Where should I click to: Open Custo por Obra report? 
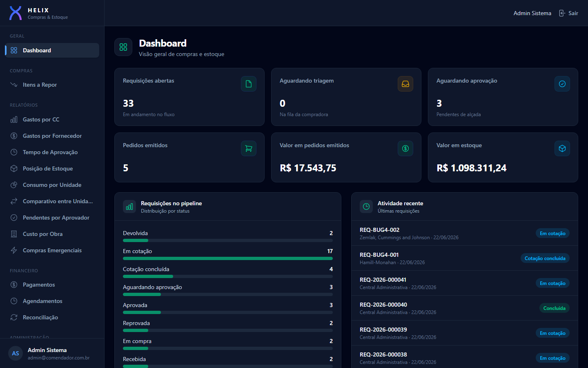(x=52, y=234)
